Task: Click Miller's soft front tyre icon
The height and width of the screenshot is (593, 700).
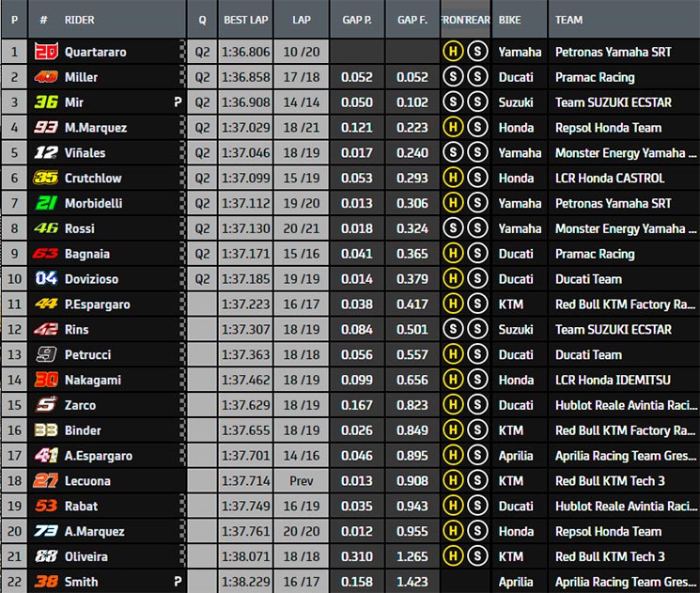Action: click(453, 76)
